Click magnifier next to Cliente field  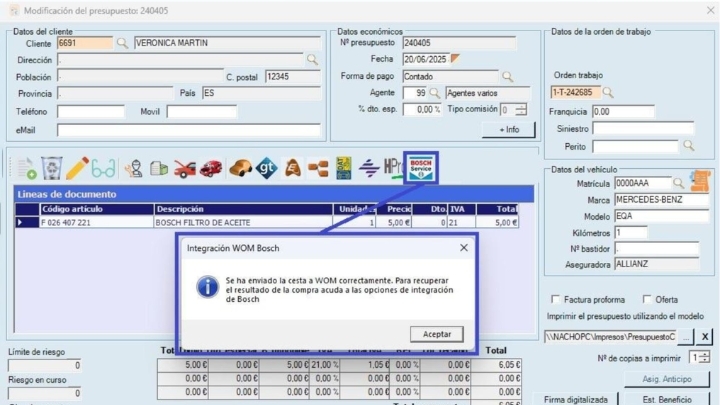click(x=123, y=43)
